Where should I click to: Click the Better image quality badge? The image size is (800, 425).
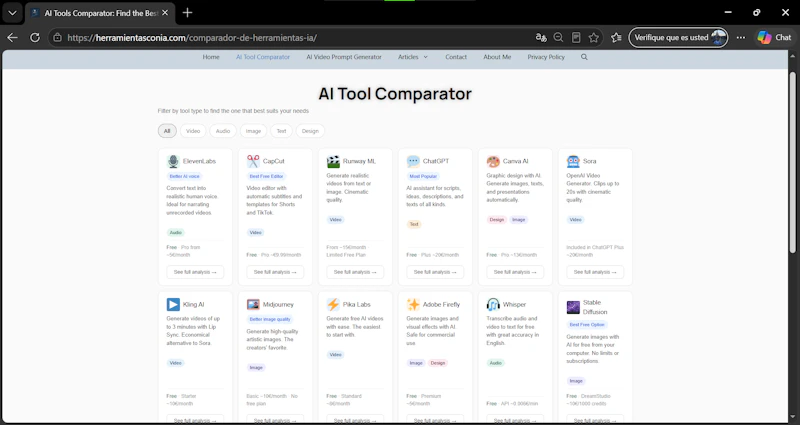pos(270,320)
